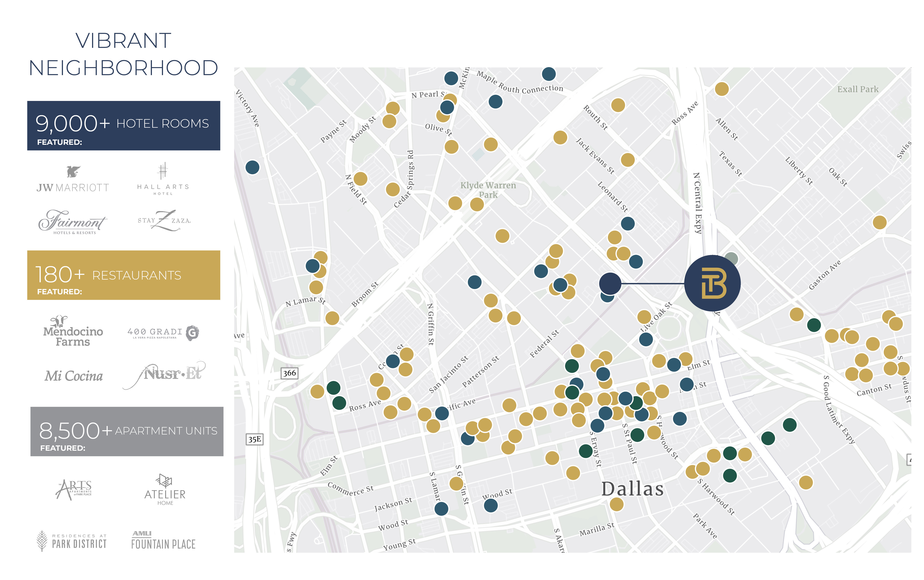Click the Vibrant Neighborhood title
The image size is (924, 580).
[124, 54]
